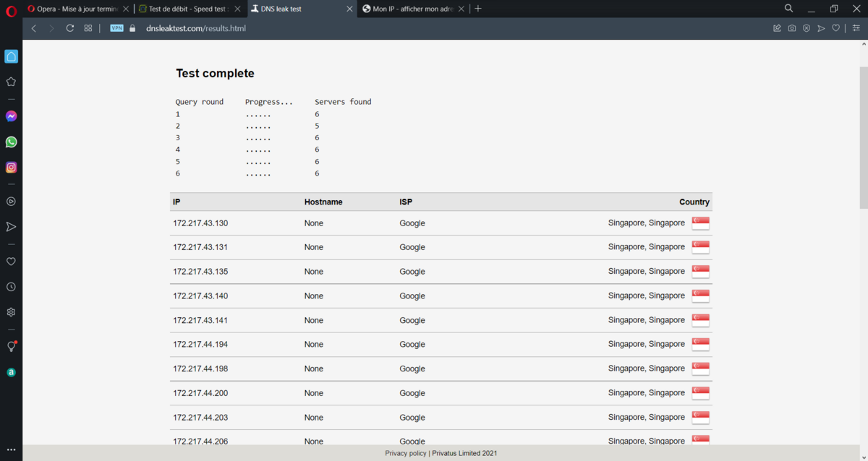Select IP address 172.217.43.135
868x461 pixels.
click(200, 272)
